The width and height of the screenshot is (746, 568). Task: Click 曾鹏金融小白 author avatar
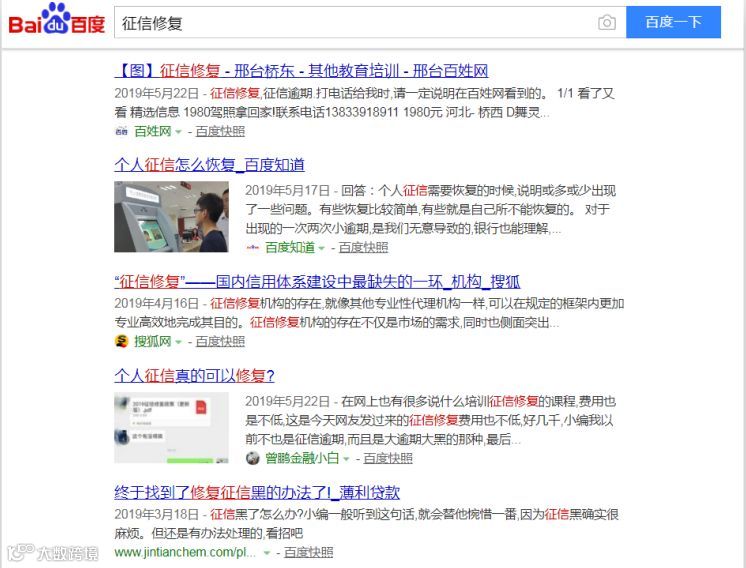[x=252, y=458]
